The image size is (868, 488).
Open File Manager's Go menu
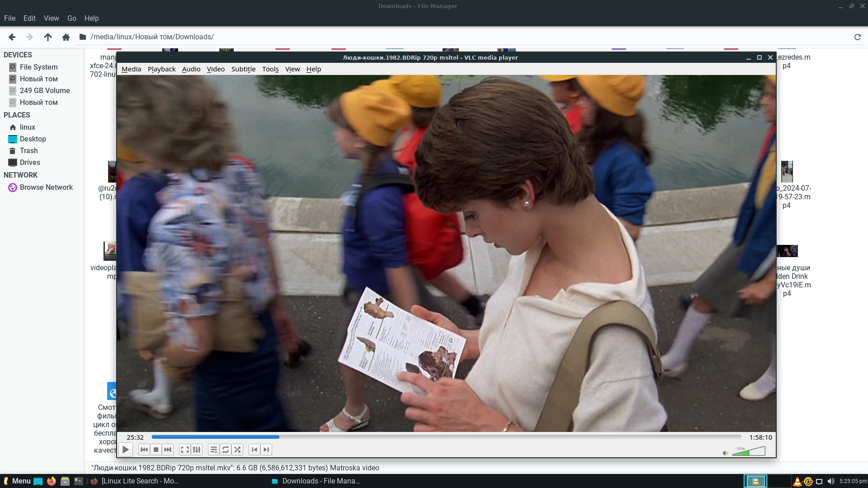pyautogui.click(x=71, y=19)
